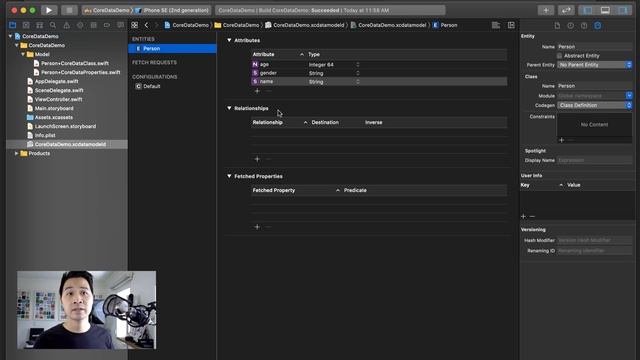
Task: Show the File inspector
Action: pyautogui.click(x=557, y=25)
